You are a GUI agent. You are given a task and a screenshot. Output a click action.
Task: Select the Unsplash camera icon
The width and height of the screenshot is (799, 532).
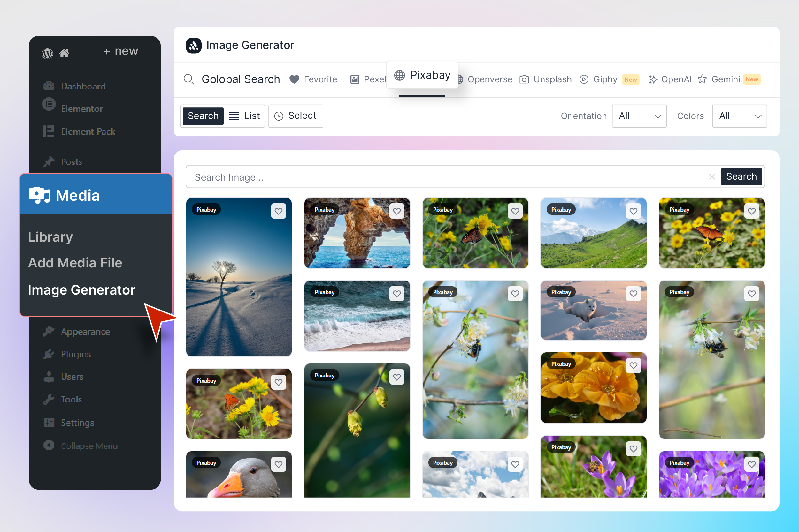coord(524,79)
